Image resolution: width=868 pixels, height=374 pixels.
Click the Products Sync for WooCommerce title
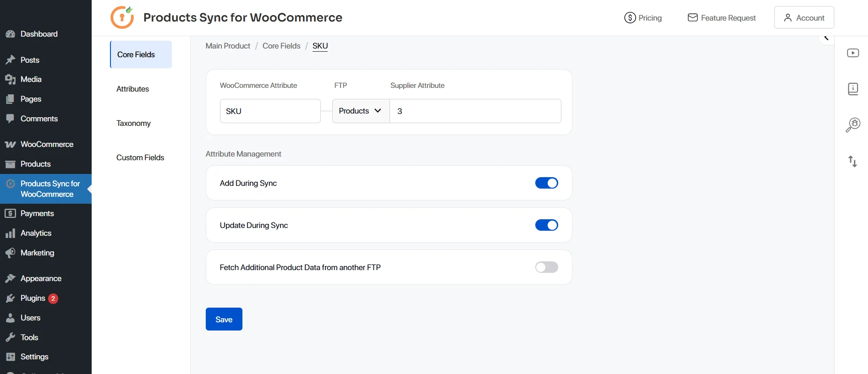(243, 17)
